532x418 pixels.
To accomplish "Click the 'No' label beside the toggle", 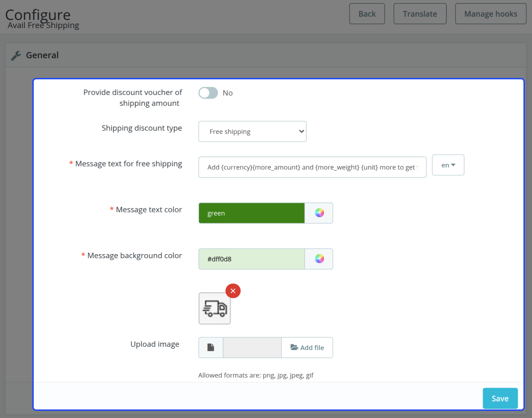I will click(228, 93).
